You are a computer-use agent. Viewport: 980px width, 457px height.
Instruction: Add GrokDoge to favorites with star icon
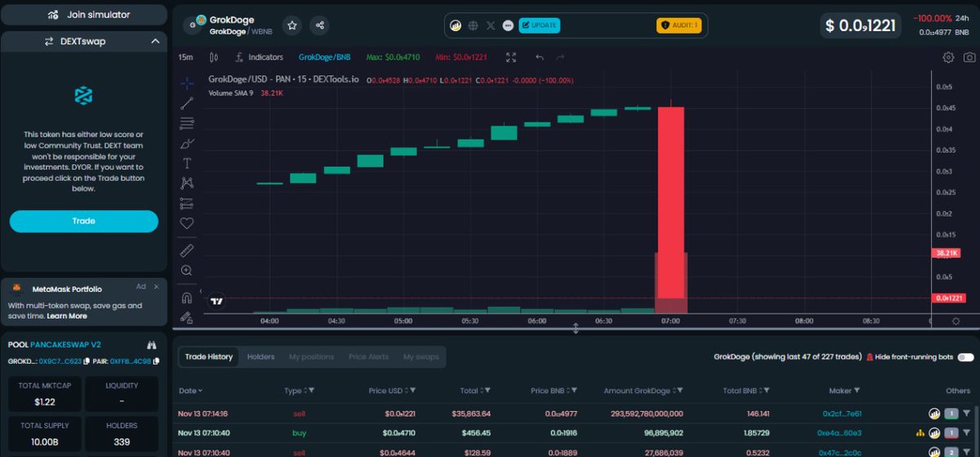pos(292,25)
